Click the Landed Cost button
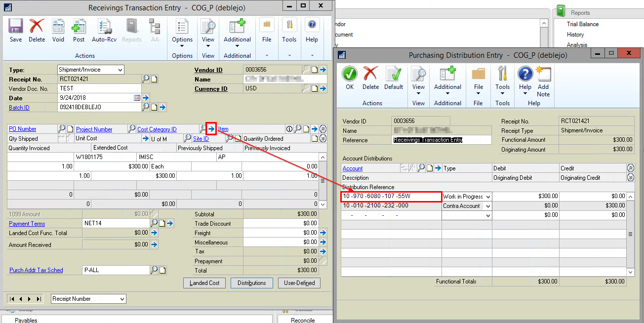The height and width of the screenshot is (323, 644). coord(204,283)
